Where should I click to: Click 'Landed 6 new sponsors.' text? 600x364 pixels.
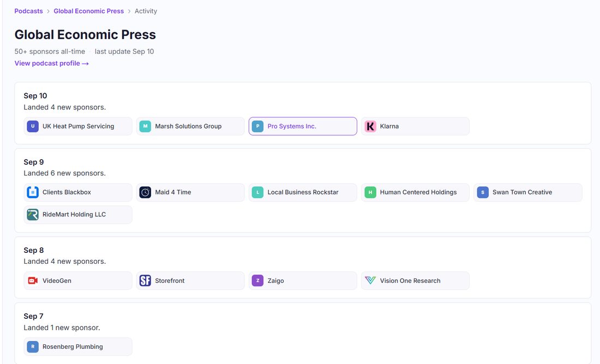pos(65,173)
